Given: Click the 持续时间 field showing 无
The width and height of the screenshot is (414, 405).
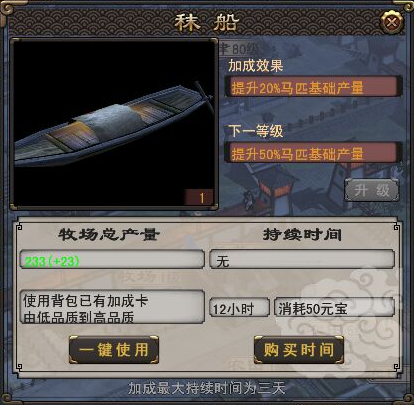Looking at the screenshot, I should coord(302,260).
